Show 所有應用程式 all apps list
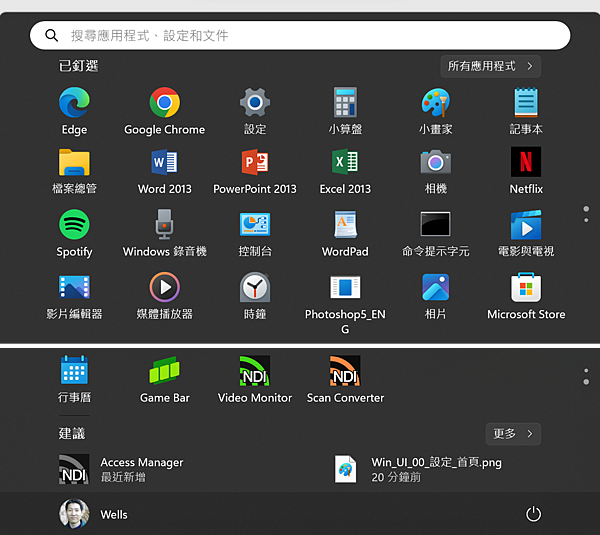The width and height of the screenshot is (600, 535). pos(490,66)
